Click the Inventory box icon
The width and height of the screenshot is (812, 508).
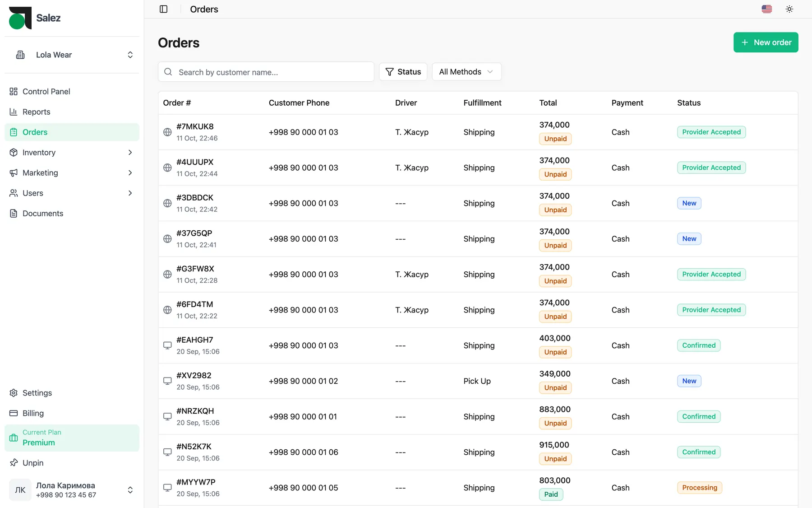tap(14, 153)
